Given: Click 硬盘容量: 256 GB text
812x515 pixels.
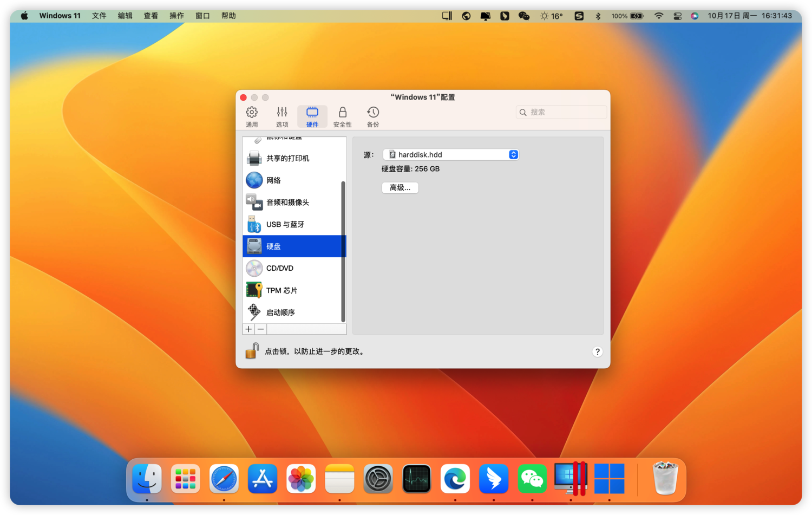Looking at the screenshot, I should click(x=410, y=169).
